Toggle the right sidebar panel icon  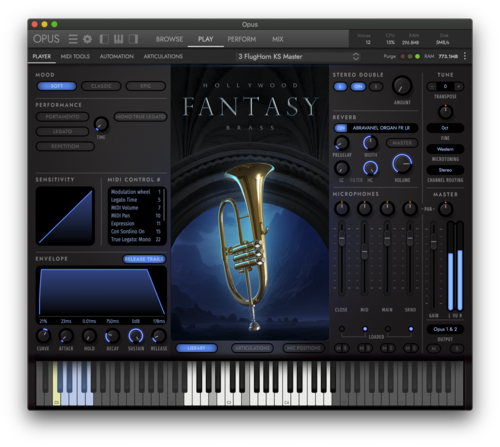(133, 39)
